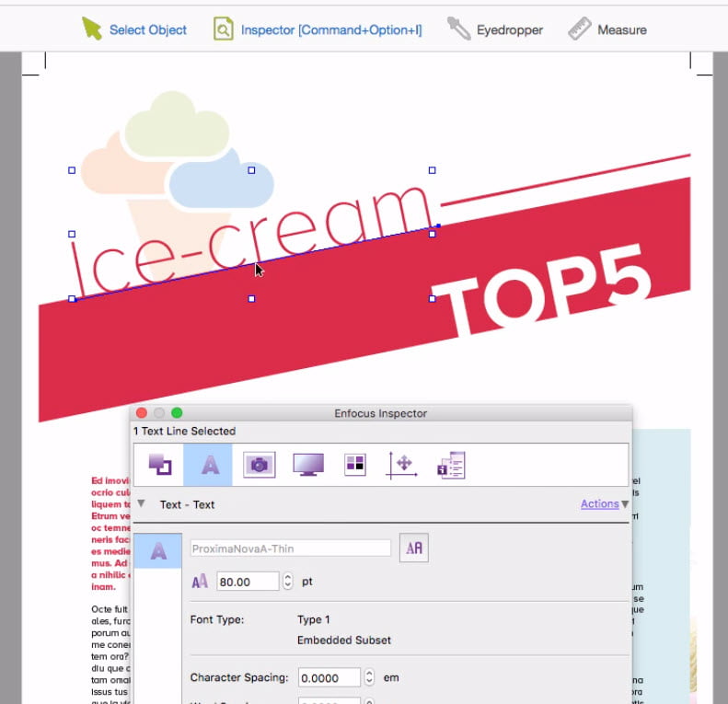
Task: Click the TOP5 text on the banner
Action: [542, 289]
